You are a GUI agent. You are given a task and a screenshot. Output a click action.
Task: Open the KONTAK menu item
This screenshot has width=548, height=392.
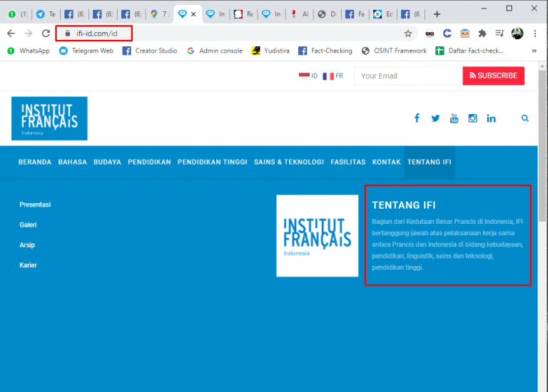(386, 162)
